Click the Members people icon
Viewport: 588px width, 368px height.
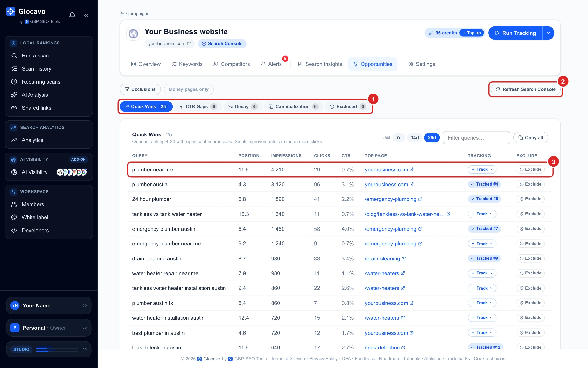[x=14, y=204]
